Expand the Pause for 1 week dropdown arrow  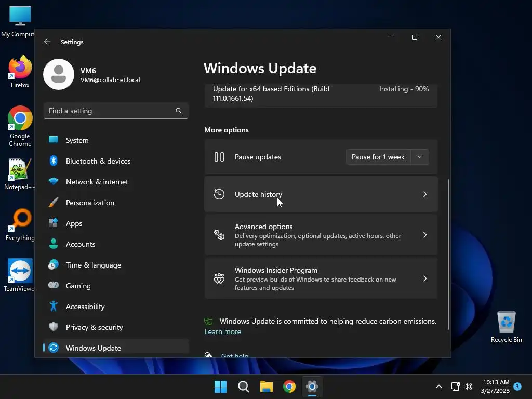click(420, 157)
